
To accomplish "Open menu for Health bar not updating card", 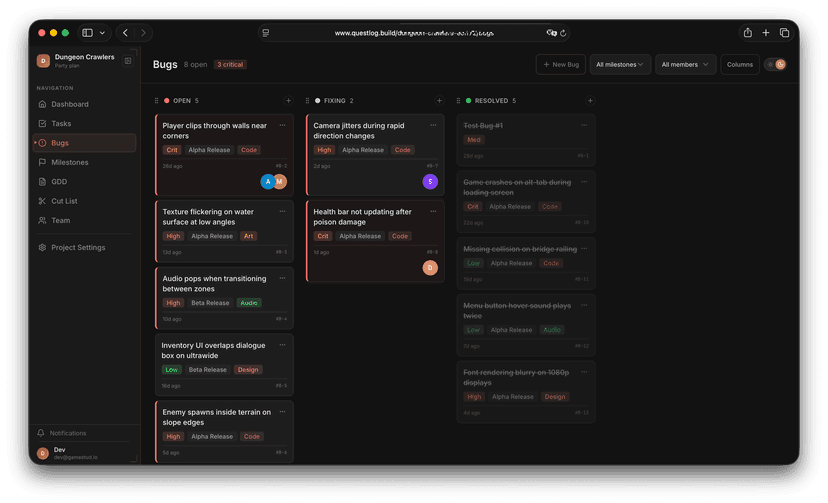I will pyautogui.click(x=434, y=212).
